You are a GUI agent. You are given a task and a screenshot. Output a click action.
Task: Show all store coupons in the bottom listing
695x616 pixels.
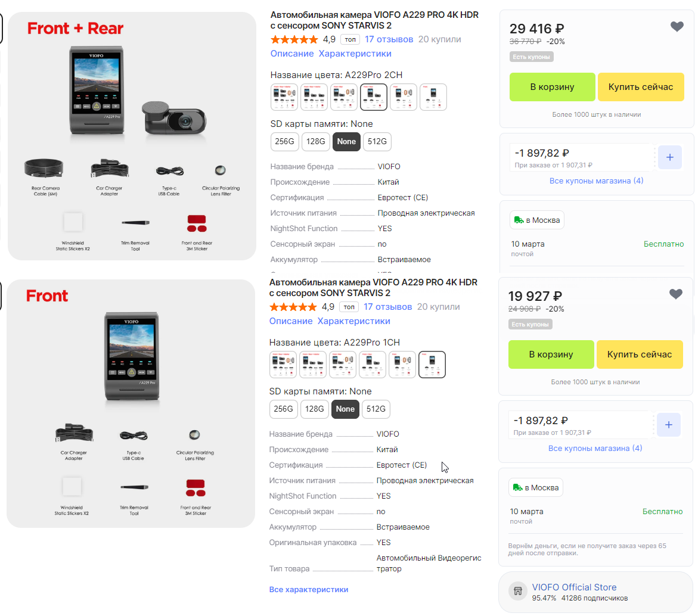point(595,448)
